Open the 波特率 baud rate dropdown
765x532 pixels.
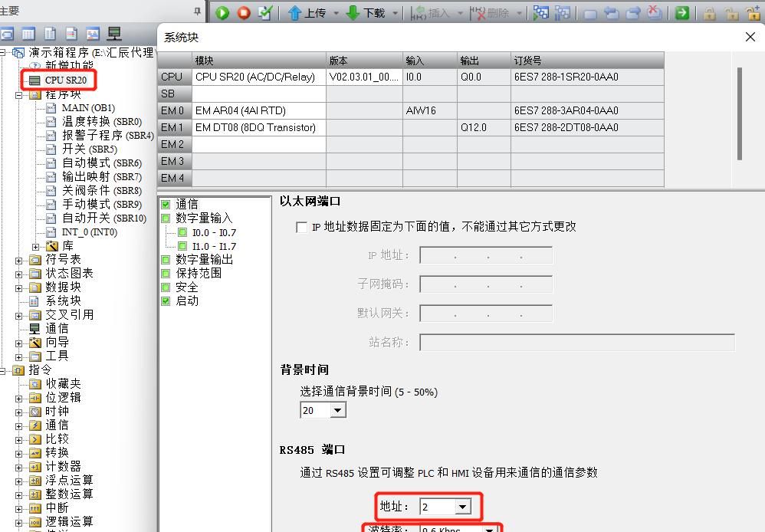(491, 529)
